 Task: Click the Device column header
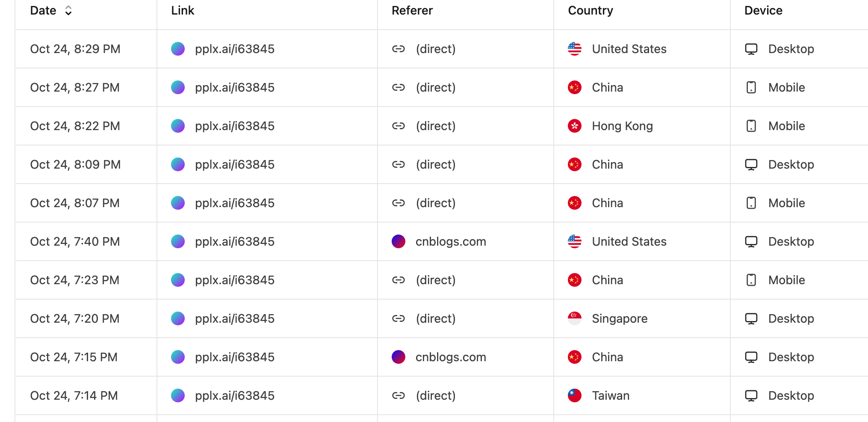763,11
